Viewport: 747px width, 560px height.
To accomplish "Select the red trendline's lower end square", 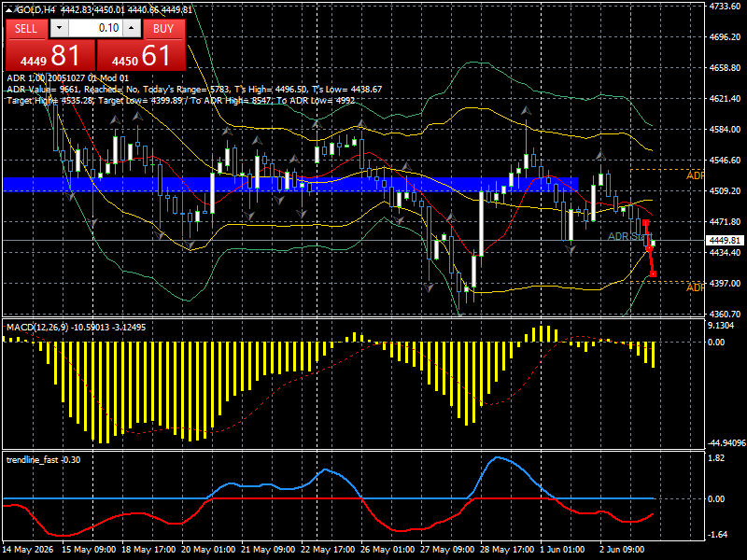I will [653, 273].
